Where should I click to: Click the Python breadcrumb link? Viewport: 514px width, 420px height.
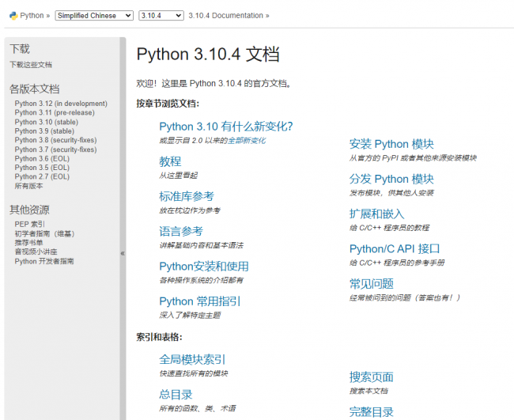point(32,16)
